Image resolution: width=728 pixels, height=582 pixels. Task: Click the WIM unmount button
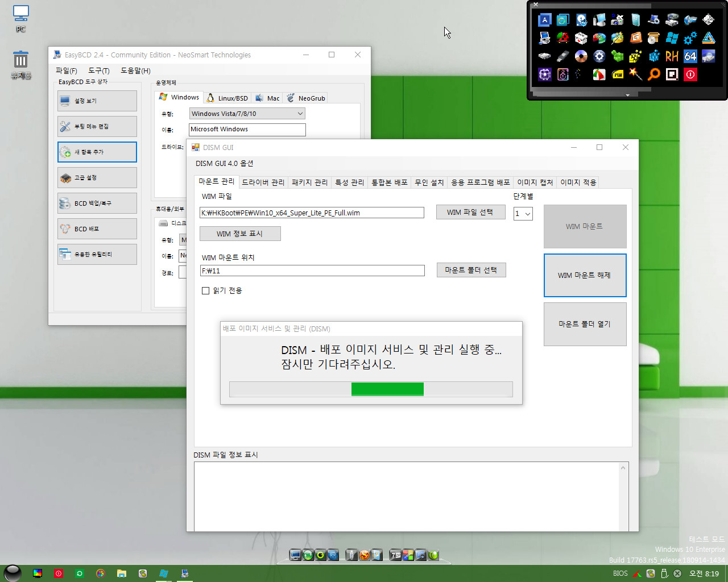pyautogui.click(x=585, y=275)
